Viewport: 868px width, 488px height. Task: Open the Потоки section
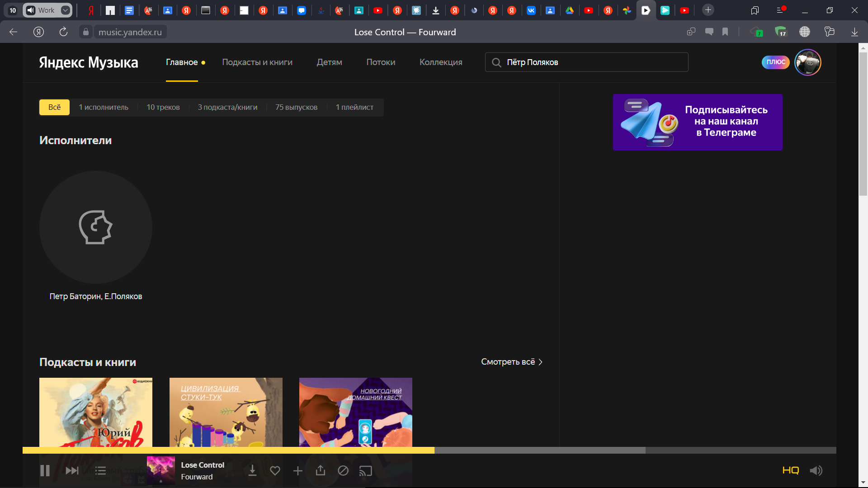point(381,62)
